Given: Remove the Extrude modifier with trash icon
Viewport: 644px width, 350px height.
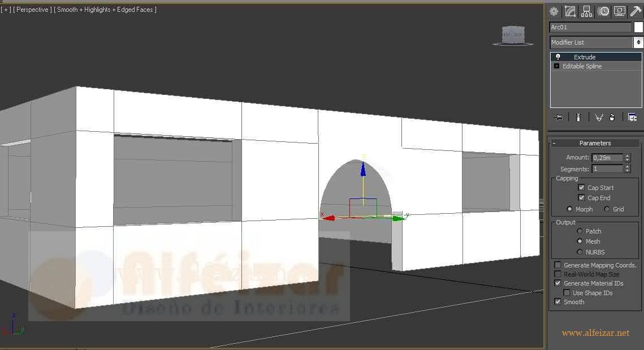Looking at the screenshot, I should pos(612,117).
